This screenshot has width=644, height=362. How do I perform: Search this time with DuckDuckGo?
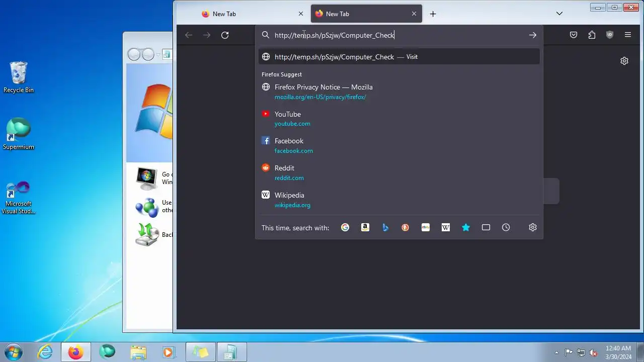(x=406, y=228)
